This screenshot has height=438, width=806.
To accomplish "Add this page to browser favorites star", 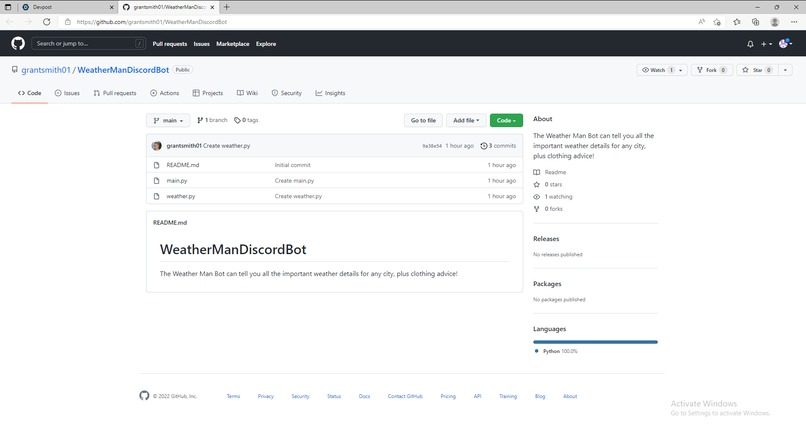I will (717, 22).
